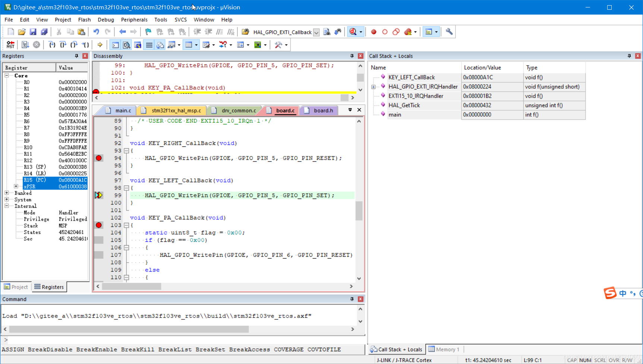Viewport: 643px width, 364px height.
Task: Click the Command window horizontal scrollbar thumb
Action: [x=129, y=329]
